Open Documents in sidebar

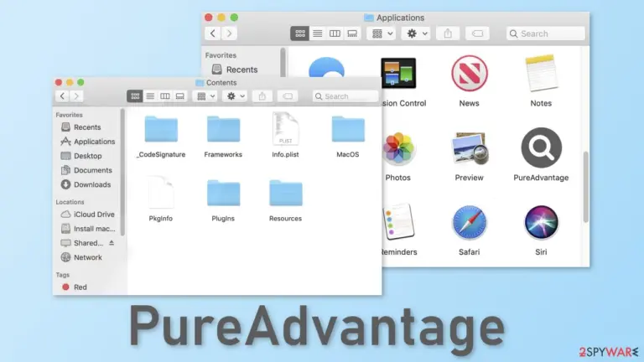86,170
